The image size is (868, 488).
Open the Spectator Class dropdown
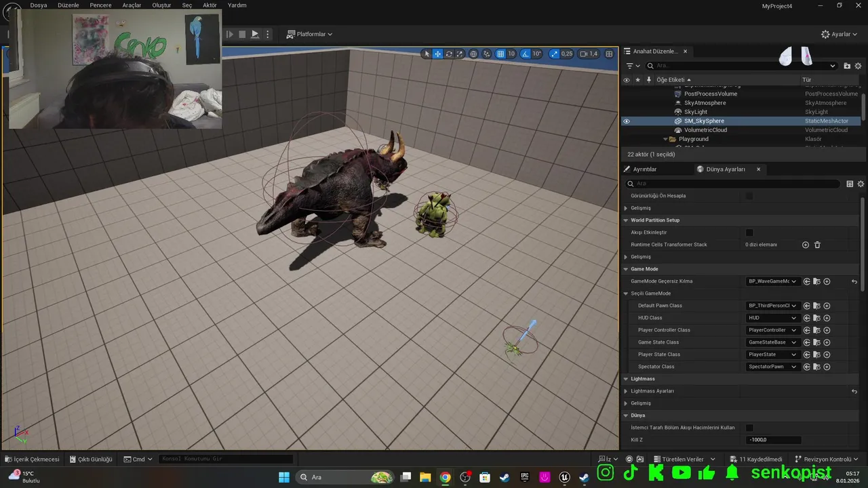pyautogui.click(x=772, y=367)
